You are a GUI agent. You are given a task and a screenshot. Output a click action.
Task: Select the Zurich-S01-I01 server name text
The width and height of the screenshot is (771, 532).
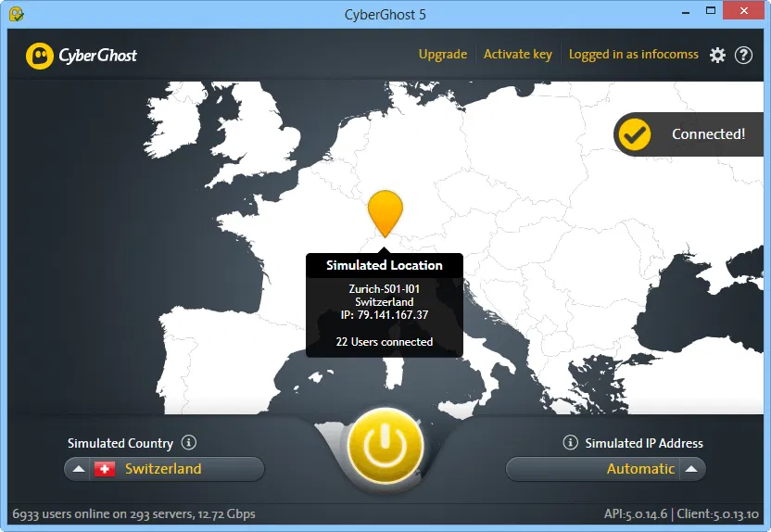click(x=385, y=288)
